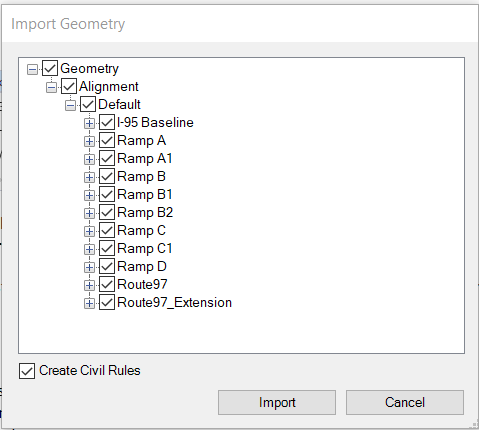The image size is (479, 430).
Task: Collapse the Default tree node
Action: pos(70,106)
